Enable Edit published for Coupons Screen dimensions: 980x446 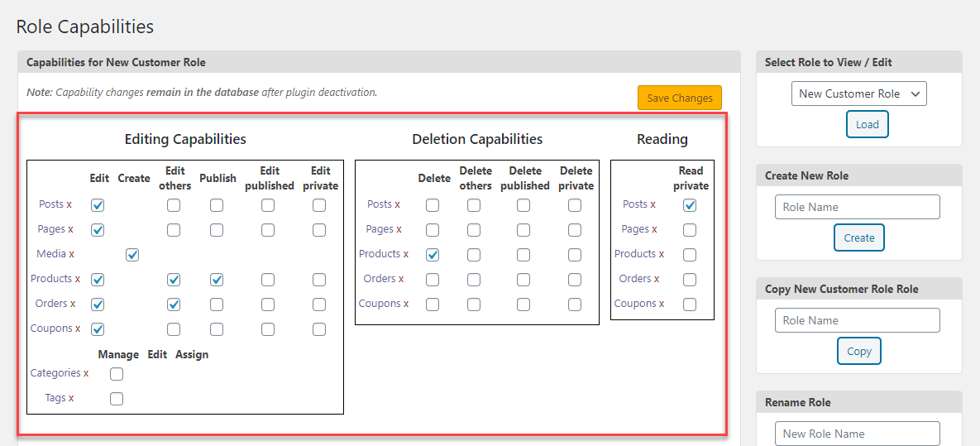click(x=268, y=329)
